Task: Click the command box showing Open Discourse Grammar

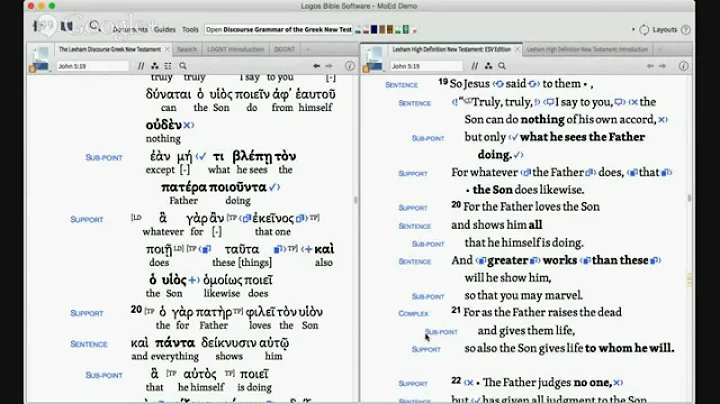Action: [278, 29]
